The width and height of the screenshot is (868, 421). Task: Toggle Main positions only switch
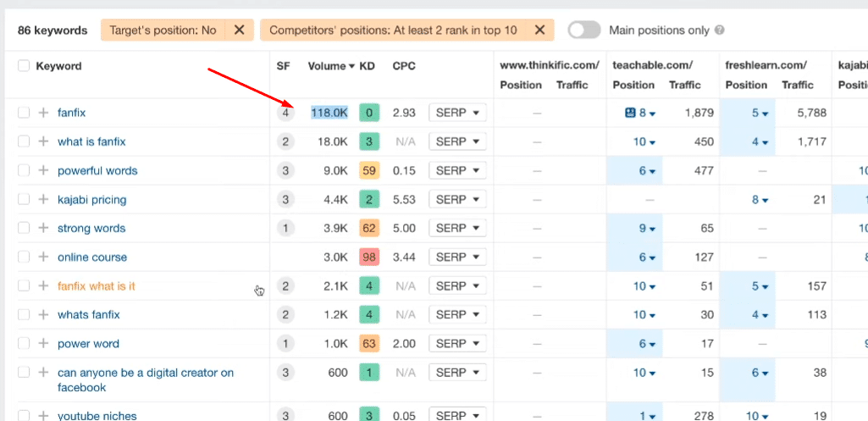tap(584, 30)
